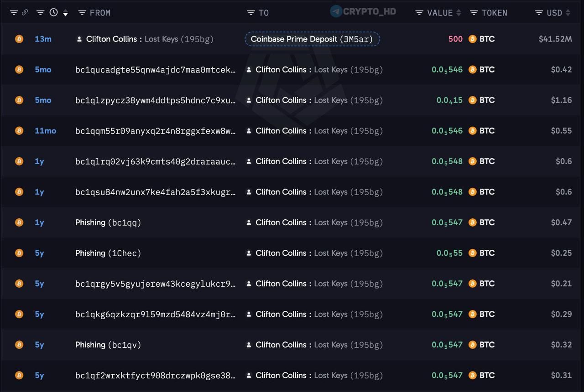Click the 500 BTC value

(x=455, y=39)
